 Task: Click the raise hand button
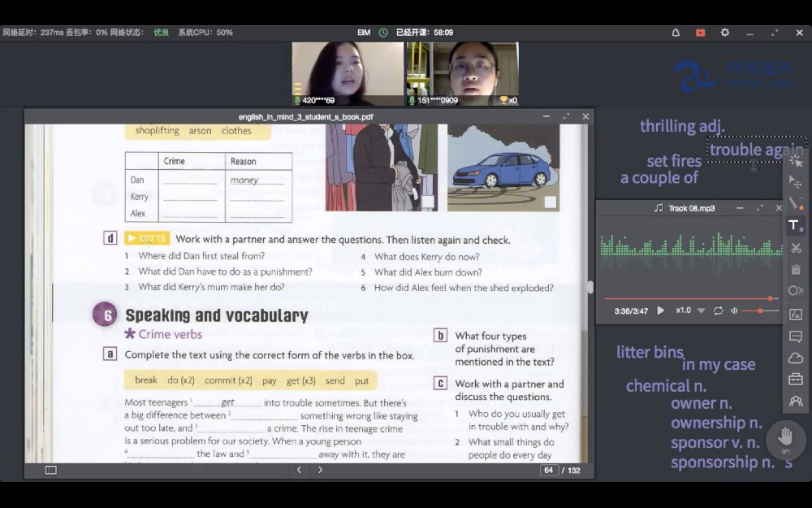[x=785, y=436]
